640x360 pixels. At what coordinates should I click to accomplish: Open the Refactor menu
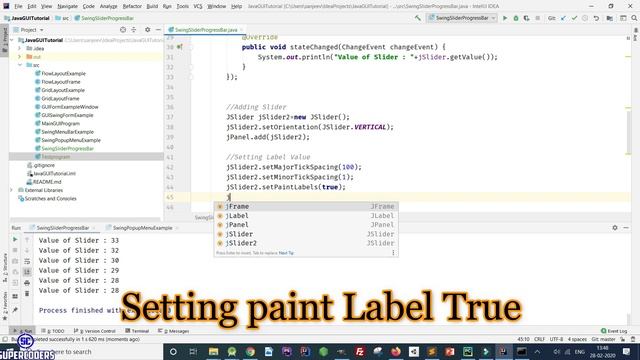(x=132, y=6)
